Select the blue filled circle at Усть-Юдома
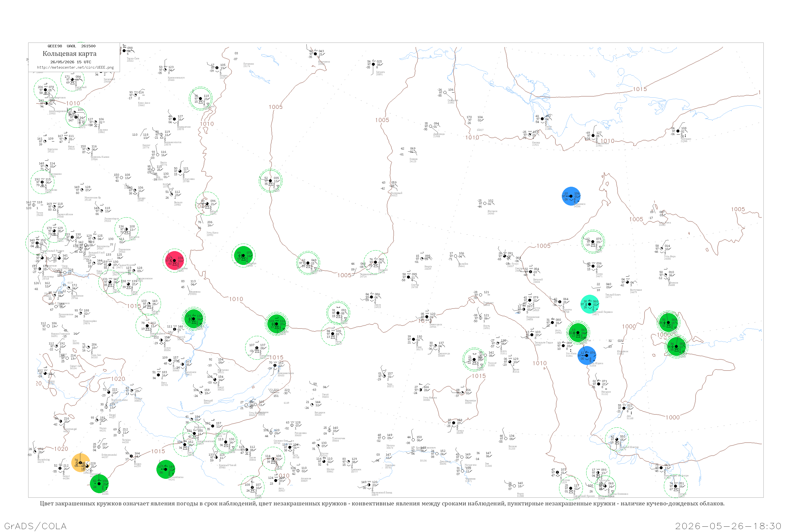 (x=587, y=356)
